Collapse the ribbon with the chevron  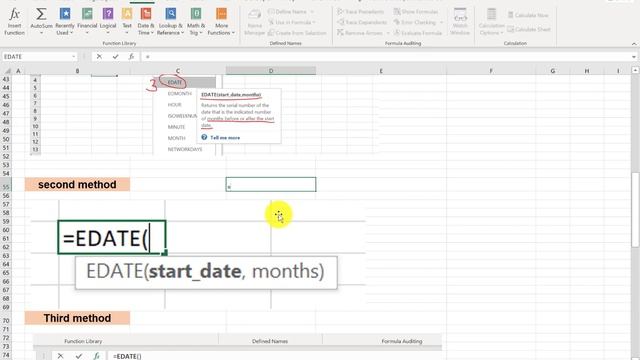click(x=633, y=43)
